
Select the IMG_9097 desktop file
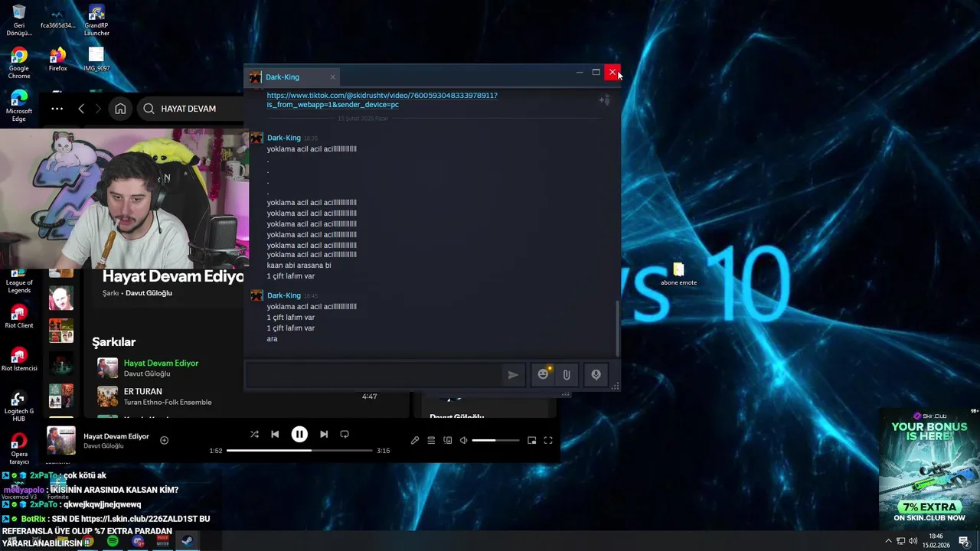coord(96,60)
